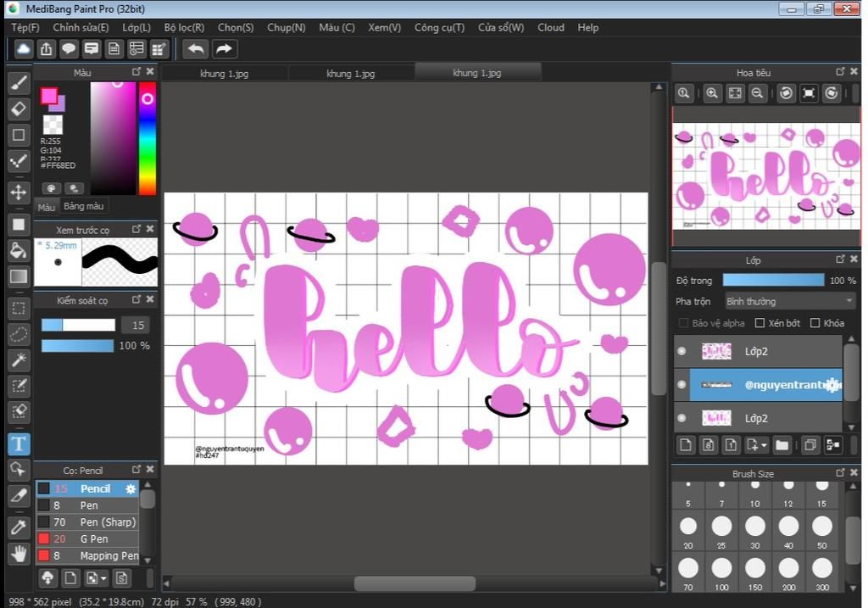Choose brush size 100 preset
Viewport: 868px width, 608px height.
(722, 573)
